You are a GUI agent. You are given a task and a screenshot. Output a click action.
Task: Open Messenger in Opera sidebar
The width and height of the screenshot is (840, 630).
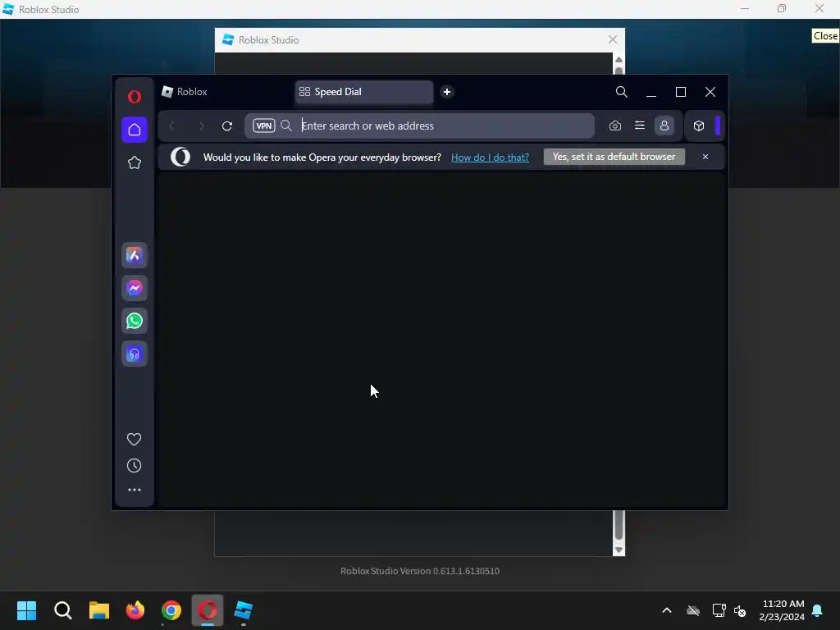pyautogui.click(x=135, y=288)
